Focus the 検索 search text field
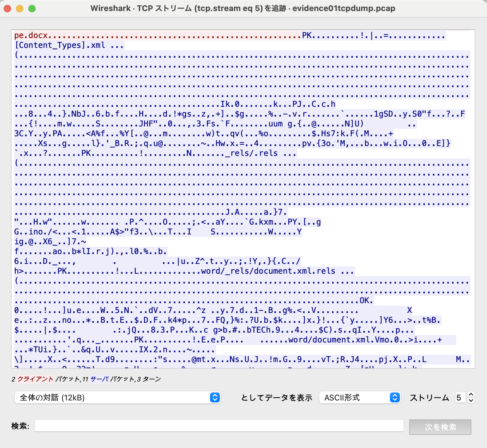Viewport: 487px width, 448px height. click(x=219, y=426)
